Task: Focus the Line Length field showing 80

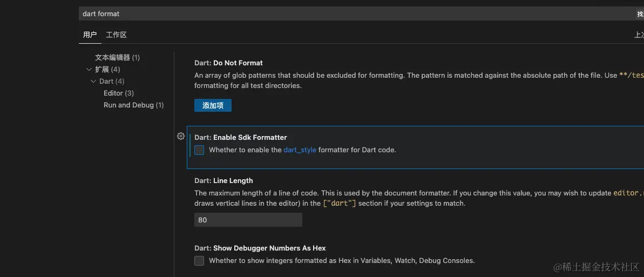Action: (x=248, y=220)
